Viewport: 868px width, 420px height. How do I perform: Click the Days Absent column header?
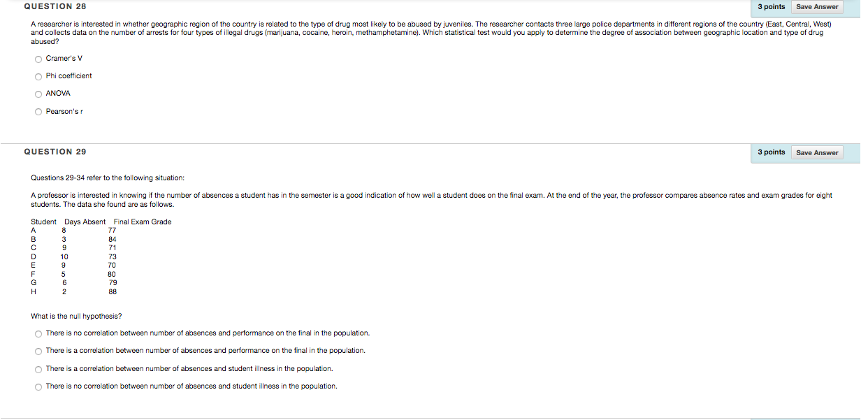85,222
